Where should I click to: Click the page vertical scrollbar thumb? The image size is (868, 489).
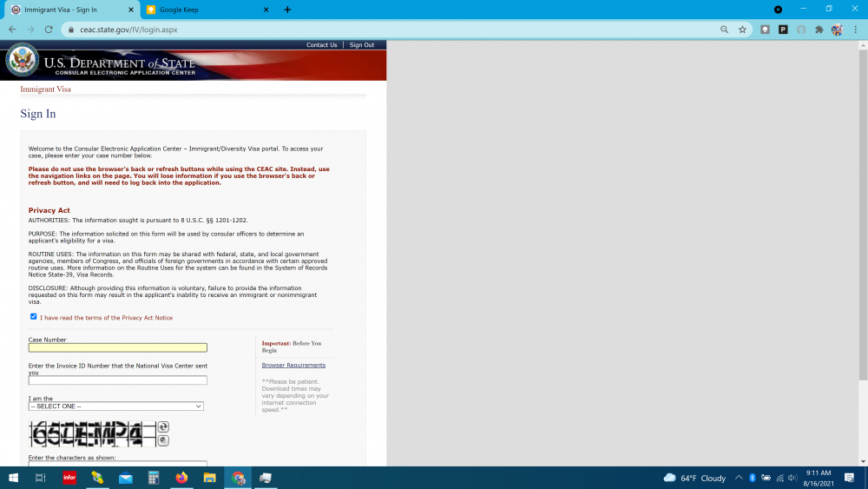(x=863, y=215)
